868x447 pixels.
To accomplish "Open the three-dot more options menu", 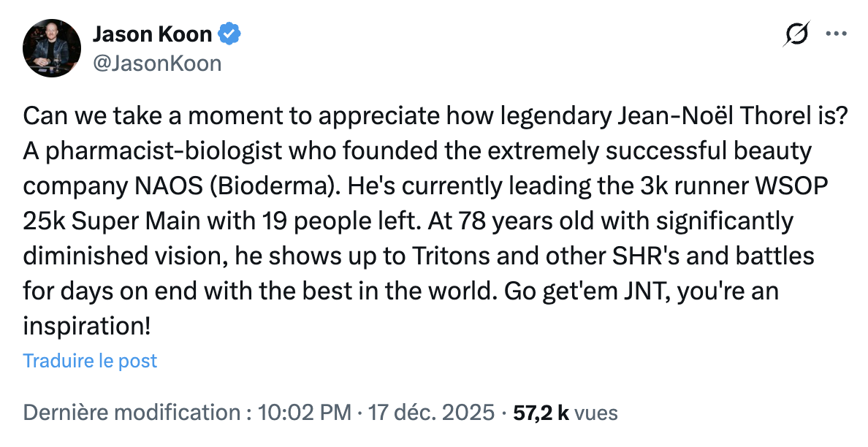I will (834, 34).
